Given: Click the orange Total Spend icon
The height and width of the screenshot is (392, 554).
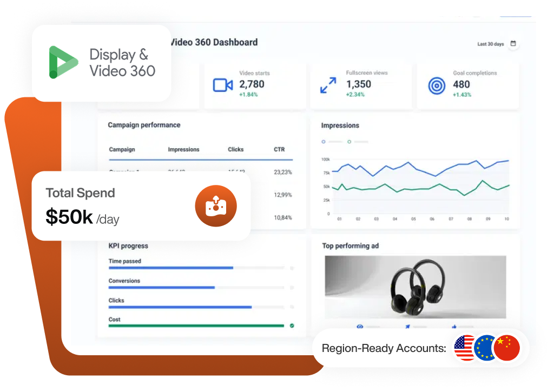Looking at the screenshot, I should pyautogui.click(x=216, y=206).
